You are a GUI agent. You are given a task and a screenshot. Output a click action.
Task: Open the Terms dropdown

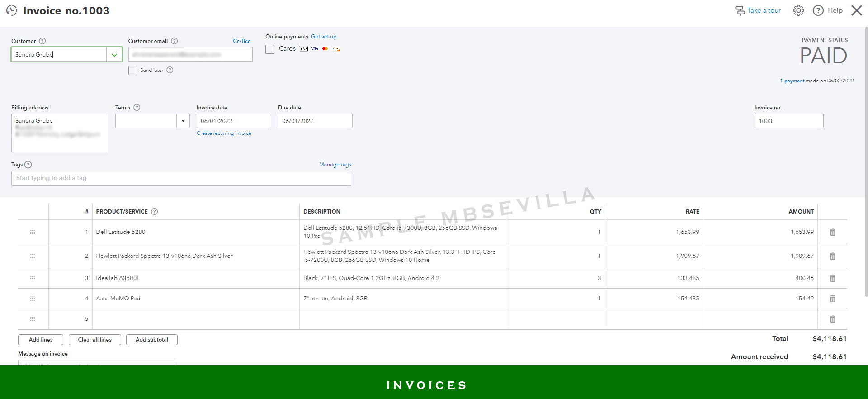point(183,121)
